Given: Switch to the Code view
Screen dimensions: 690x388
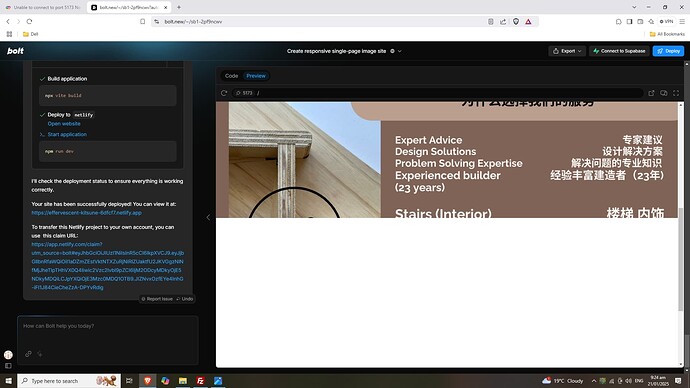Looking at the screenshot, I should point(231,76).
